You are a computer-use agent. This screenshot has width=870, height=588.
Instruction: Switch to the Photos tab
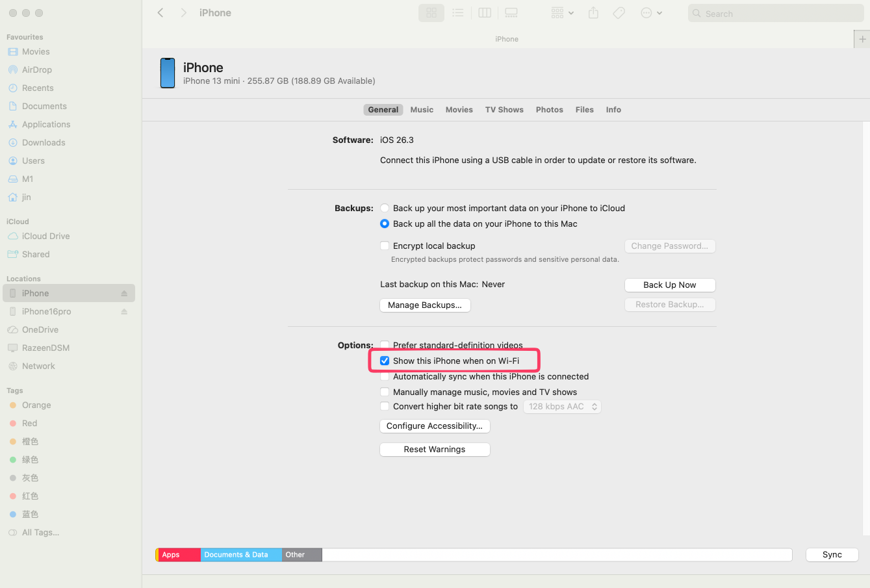[550, 110]
